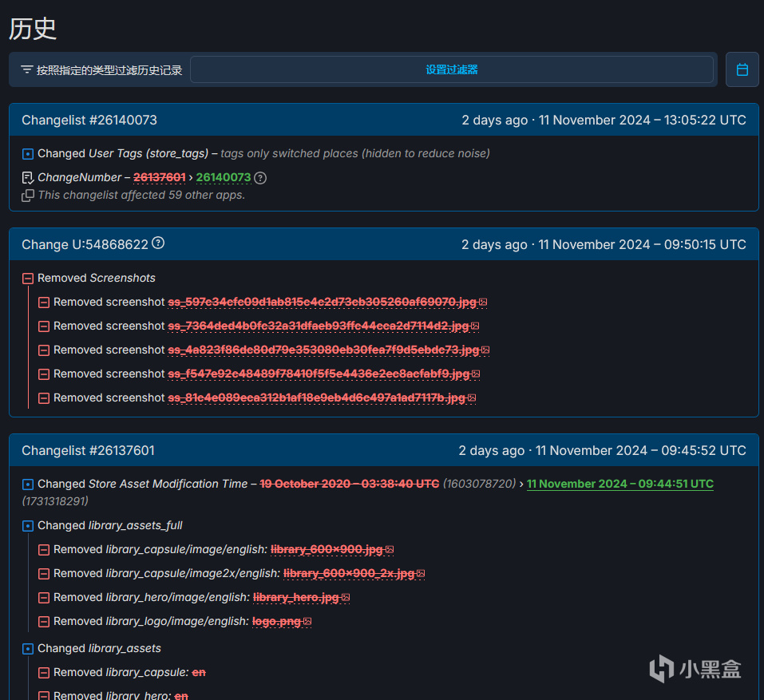
Task: Open Changelist #26137601 header link
Action: [x=88, y=450]
